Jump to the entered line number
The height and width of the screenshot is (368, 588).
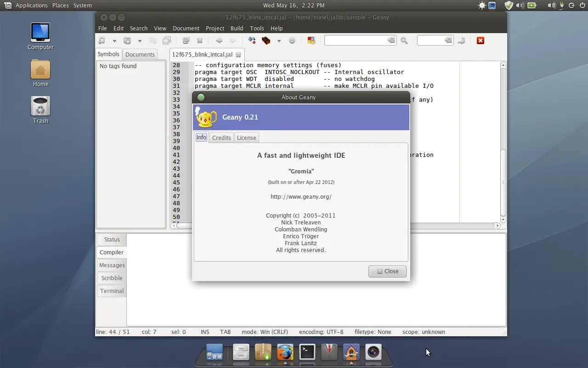pyautogui.click(x=461, y=40)
